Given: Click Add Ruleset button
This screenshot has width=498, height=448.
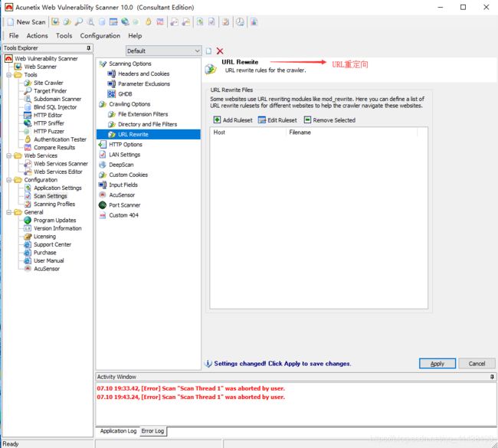Looking at the screenshot, I should tap(233, 120).
